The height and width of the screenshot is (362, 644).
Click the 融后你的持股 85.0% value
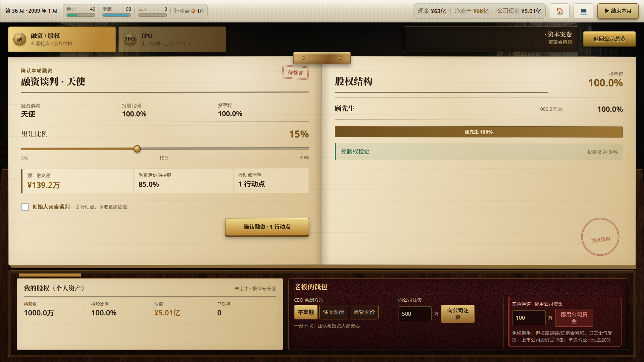pyautogui.click(x=149, y=184)
